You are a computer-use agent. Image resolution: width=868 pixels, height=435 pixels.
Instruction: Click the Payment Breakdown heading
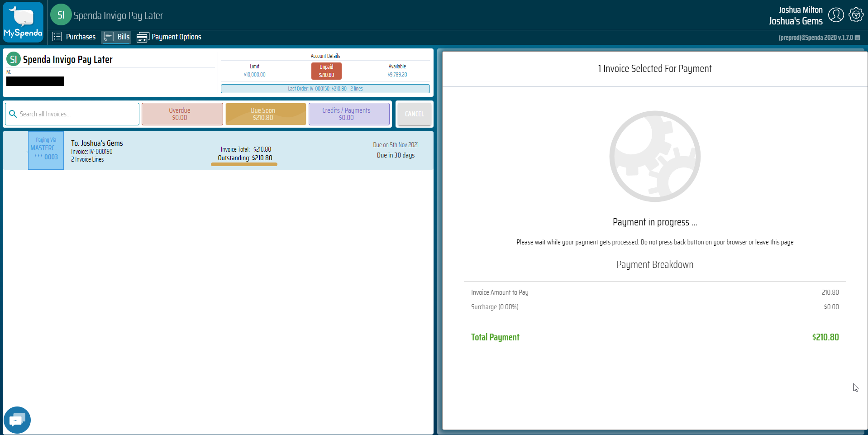pyautogui.click(x=655, y=264)
